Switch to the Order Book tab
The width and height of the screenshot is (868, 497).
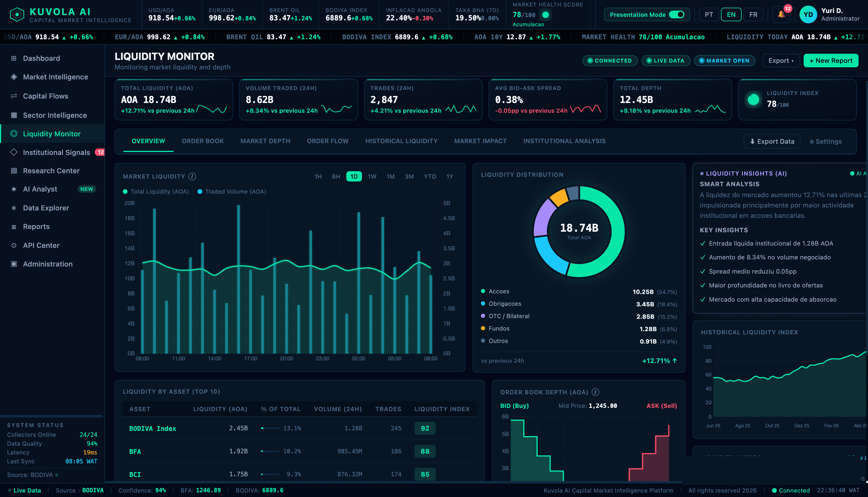(203, 141)
